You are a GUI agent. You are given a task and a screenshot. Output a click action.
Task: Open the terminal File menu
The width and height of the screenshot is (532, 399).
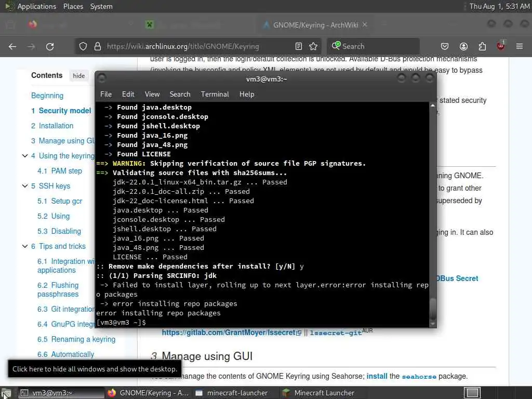coord(106,95)
